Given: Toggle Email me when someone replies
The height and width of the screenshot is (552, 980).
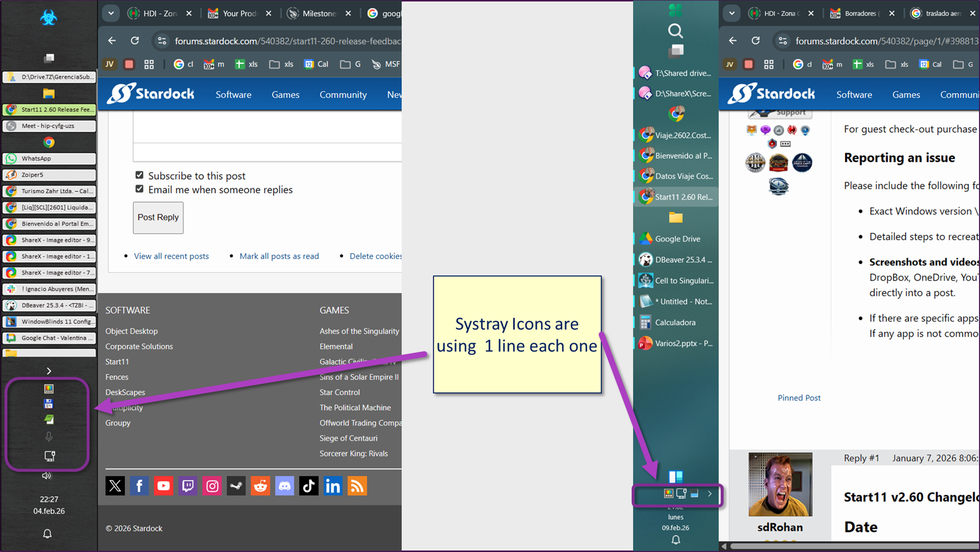Looking at the screenshot, I should 139,189.
